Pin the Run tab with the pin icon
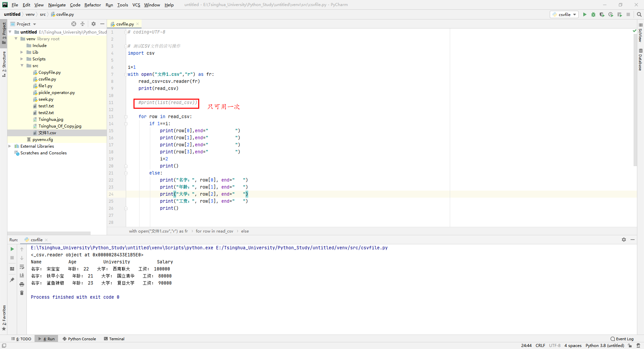Viewport: 644px width, 349px height. click(12, 280)
